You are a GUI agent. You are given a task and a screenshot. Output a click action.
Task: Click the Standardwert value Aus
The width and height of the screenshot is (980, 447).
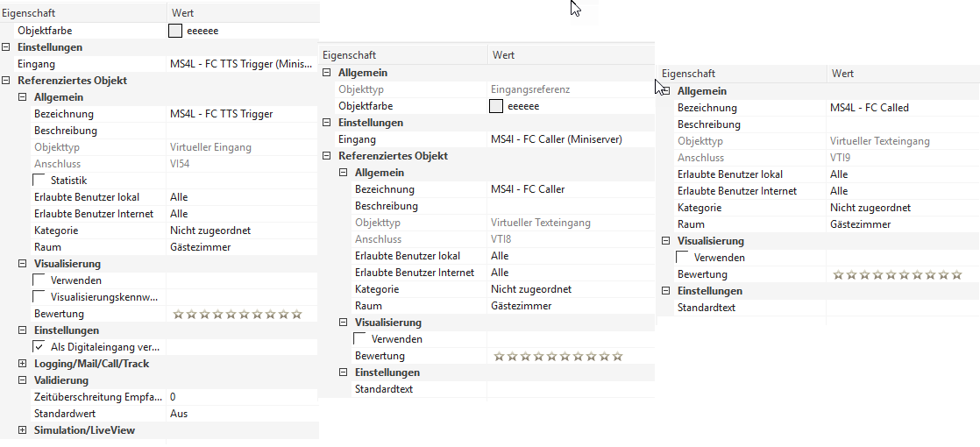[x=179, y=414]
